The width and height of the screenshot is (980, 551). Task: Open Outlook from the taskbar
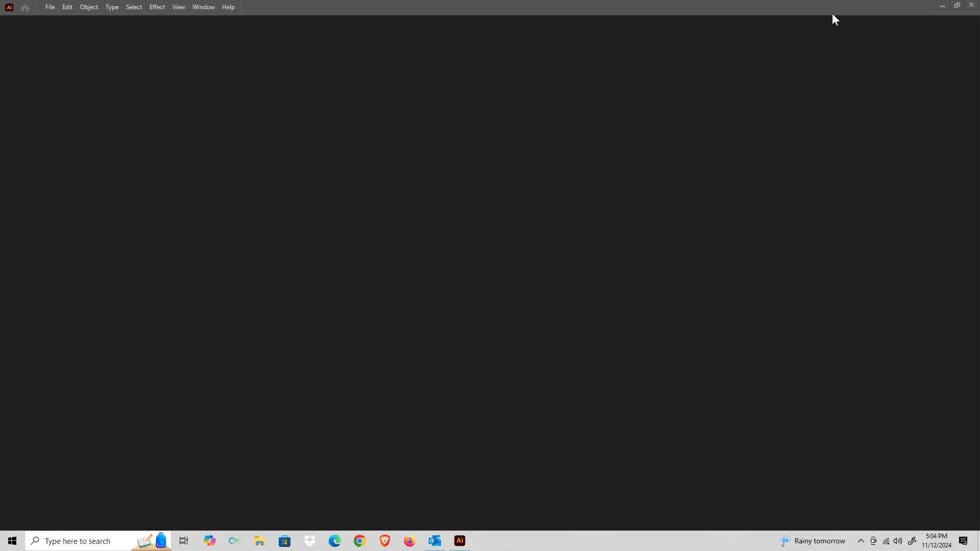435,541
